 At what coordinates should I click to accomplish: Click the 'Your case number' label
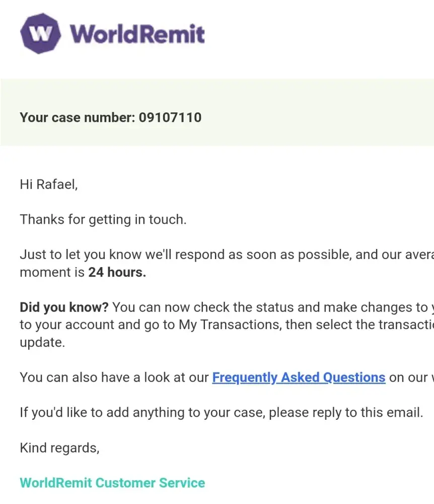coord(78,118)
